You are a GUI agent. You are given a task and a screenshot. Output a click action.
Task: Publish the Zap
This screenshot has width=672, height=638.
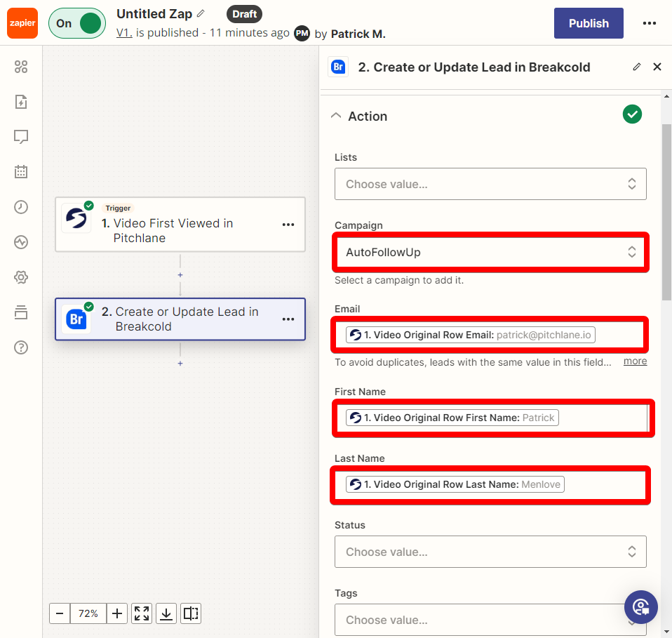[589, 23]
